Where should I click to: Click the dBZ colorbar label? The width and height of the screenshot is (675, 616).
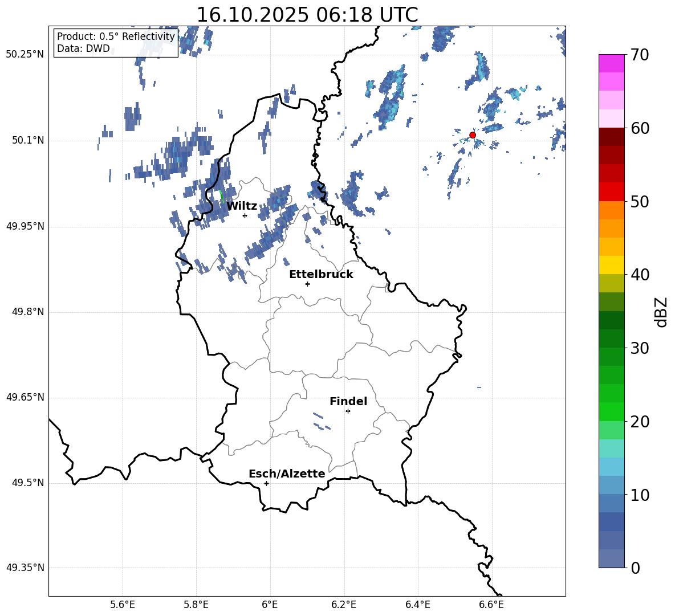pyautogui.click(x=660, y=312)
